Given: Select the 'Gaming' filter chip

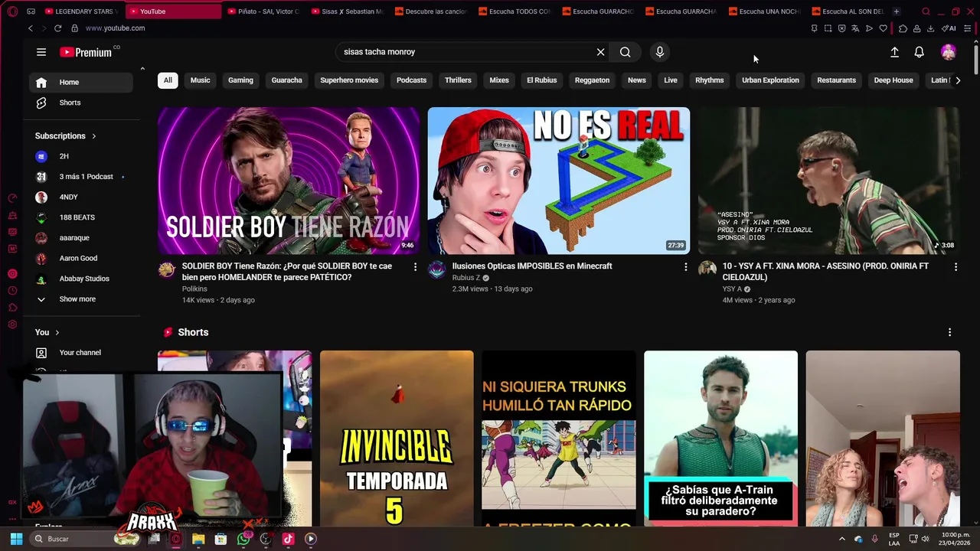Looking at the screenshot, I should pos(240,80).
